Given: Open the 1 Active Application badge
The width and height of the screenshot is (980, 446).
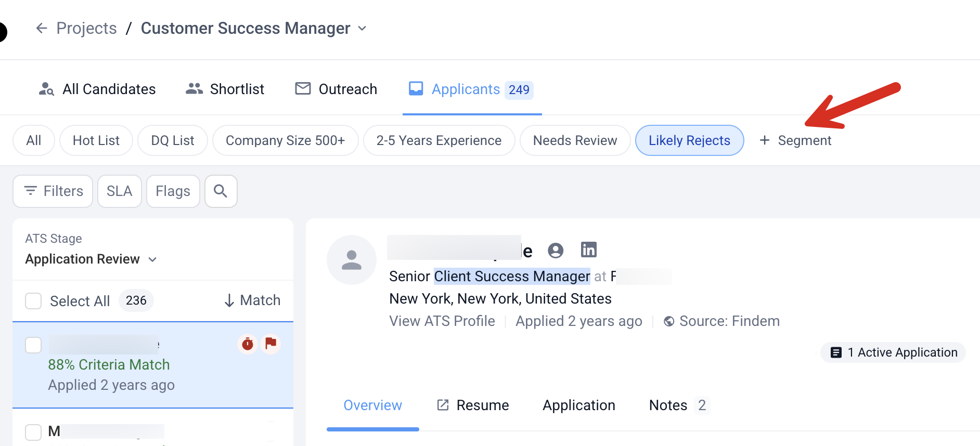Looking at the screenshot, I should pos(893,352).
